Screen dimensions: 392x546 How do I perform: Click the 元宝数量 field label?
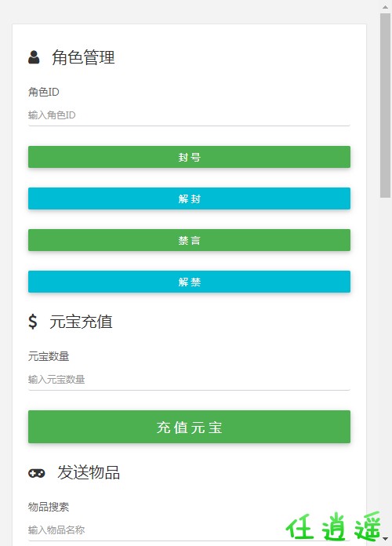[x=49, y=357]
